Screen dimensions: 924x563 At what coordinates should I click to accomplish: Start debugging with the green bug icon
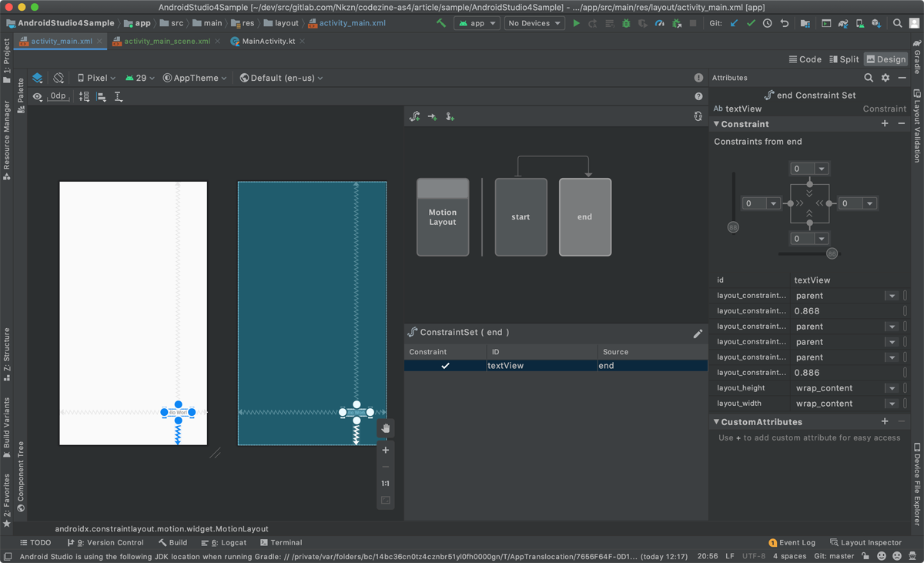tap(626, 23)
